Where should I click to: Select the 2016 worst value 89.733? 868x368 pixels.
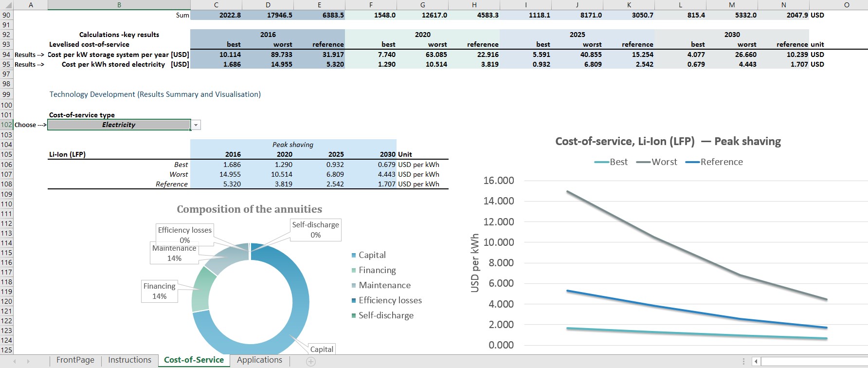(x=268, y=55)
